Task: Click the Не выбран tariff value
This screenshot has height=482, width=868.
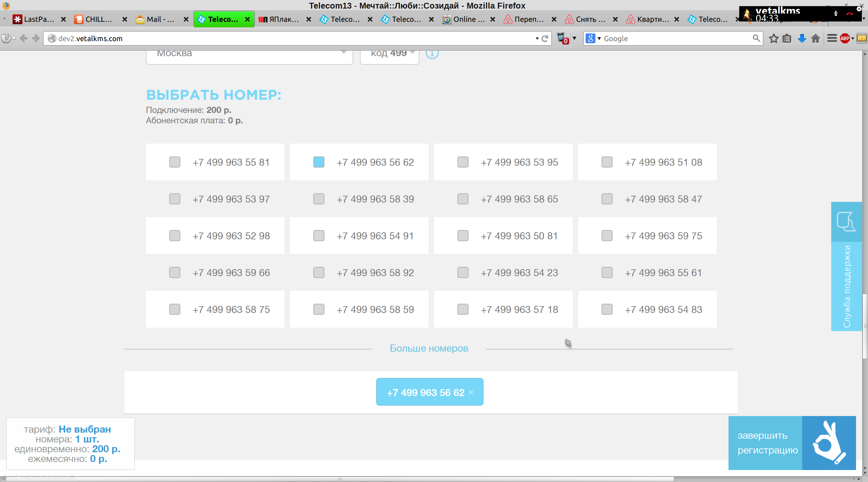Action: click(x=85, y=429)
